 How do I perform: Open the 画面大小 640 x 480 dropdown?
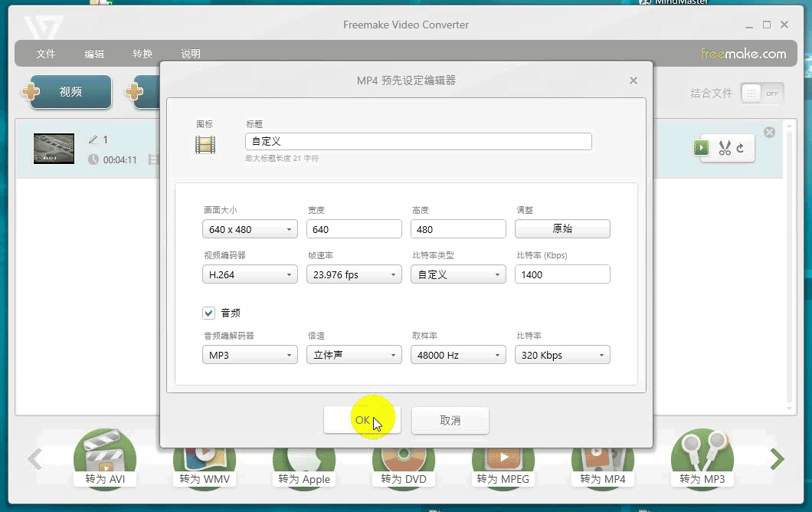click(250, 229)
